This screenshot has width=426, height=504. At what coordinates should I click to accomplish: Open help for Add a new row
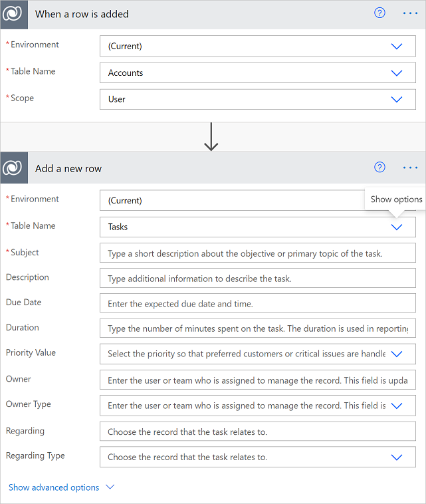click(380, 167)
